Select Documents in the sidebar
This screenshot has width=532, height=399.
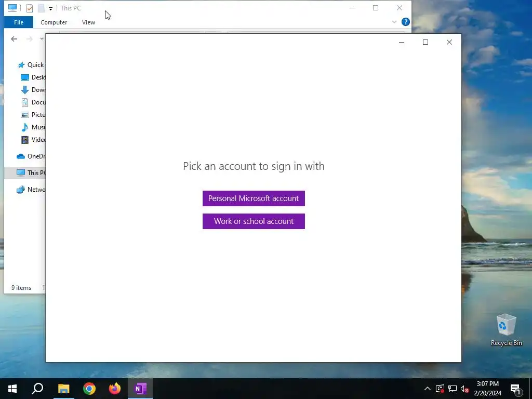click(33, 102)
